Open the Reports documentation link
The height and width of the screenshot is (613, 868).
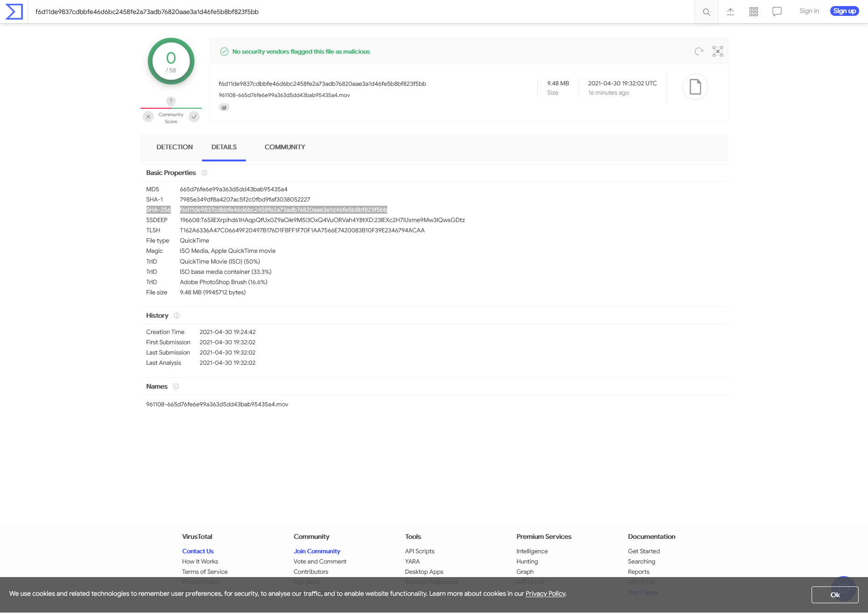click(x=639, y=571)
